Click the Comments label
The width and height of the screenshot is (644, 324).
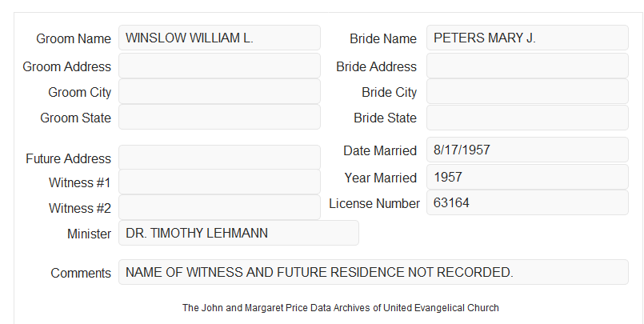click(81, 273)
